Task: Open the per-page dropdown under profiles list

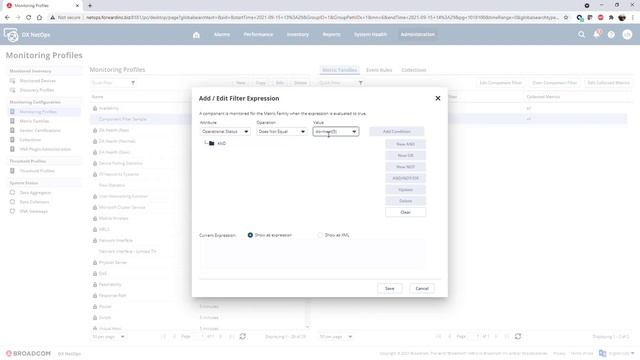Action: coord(109,337)
